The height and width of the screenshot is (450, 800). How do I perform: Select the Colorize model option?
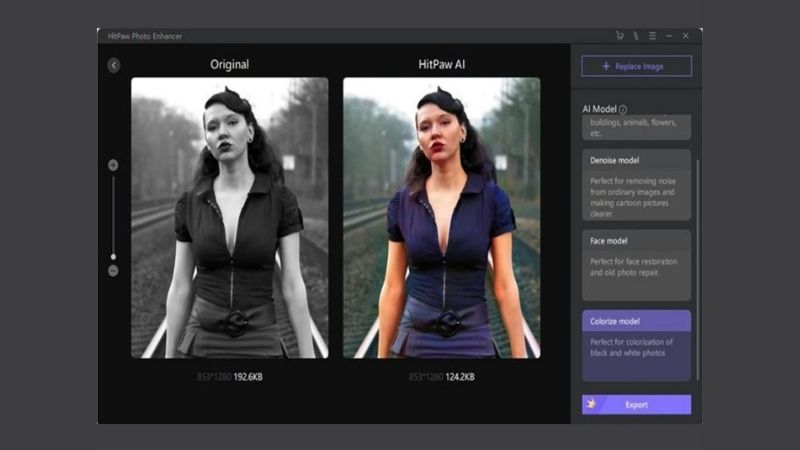click(x=636, y=345)
